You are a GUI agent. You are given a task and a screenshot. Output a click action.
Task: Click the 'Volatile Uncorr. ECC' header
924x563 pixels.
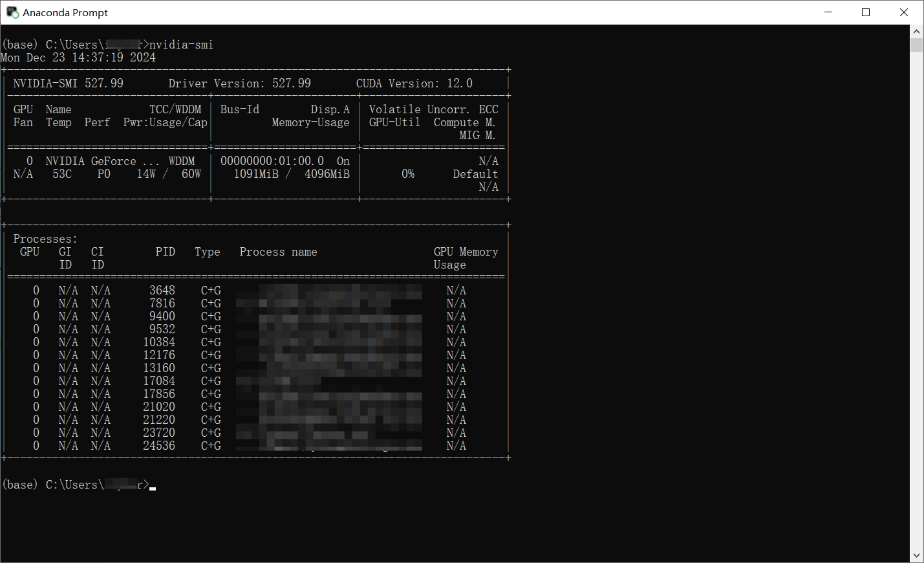coord(434,109)
